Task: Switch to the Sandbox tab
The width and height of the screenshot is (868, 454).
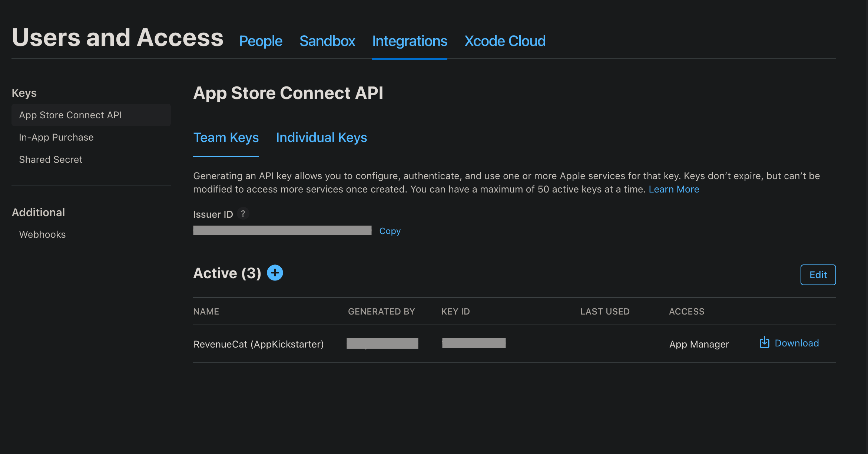Action: pos(327,41)
